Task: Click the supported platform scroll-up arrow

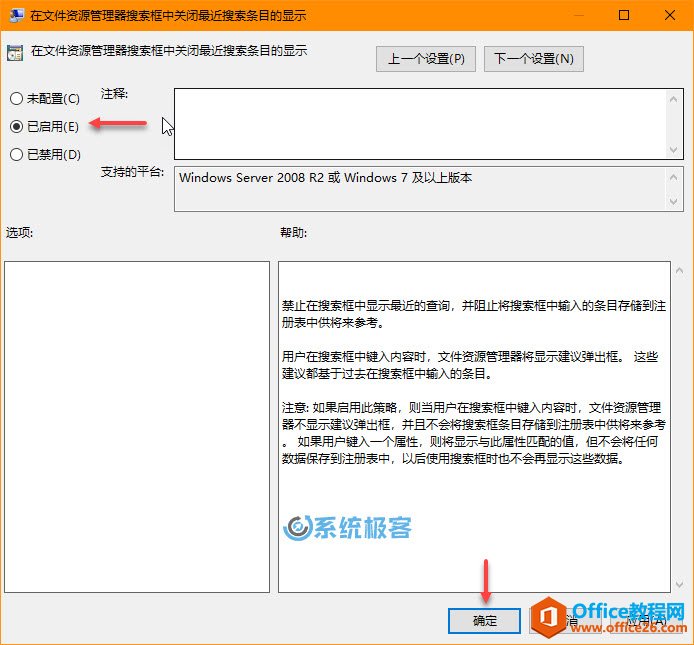Action: 674,178
